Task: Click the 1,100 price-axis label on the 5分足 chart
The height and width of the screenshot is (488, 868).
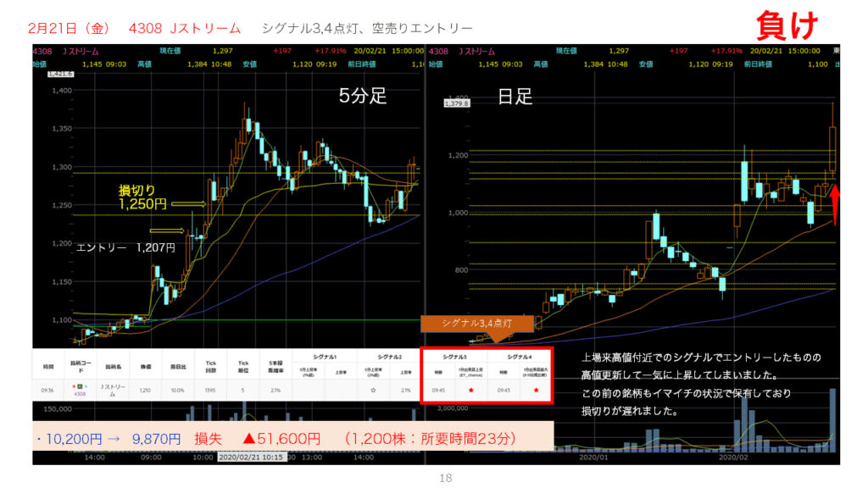Action: (61, 319)
